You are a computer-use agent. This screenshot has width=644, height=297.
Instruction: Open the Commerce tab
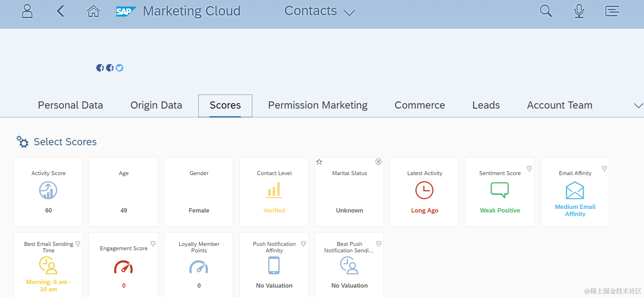pos(420,105)
